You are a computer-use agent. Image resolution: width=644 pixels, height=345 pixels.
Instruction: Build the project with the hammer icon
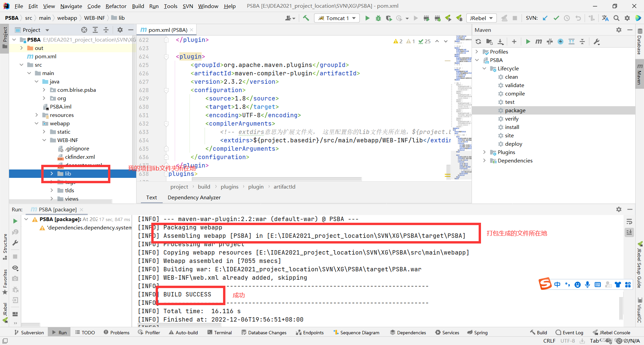pyautogui.click(x=306, y=18)
